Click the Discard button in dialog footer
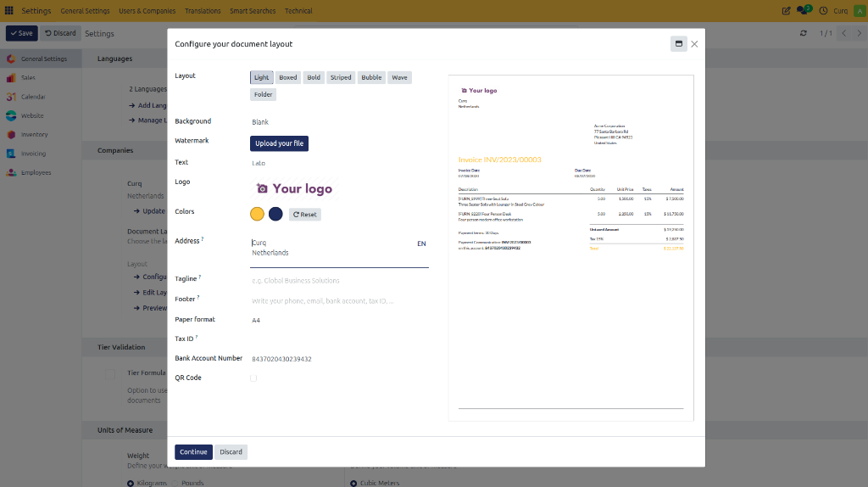868x487 pixels. [x=231, y=452]
